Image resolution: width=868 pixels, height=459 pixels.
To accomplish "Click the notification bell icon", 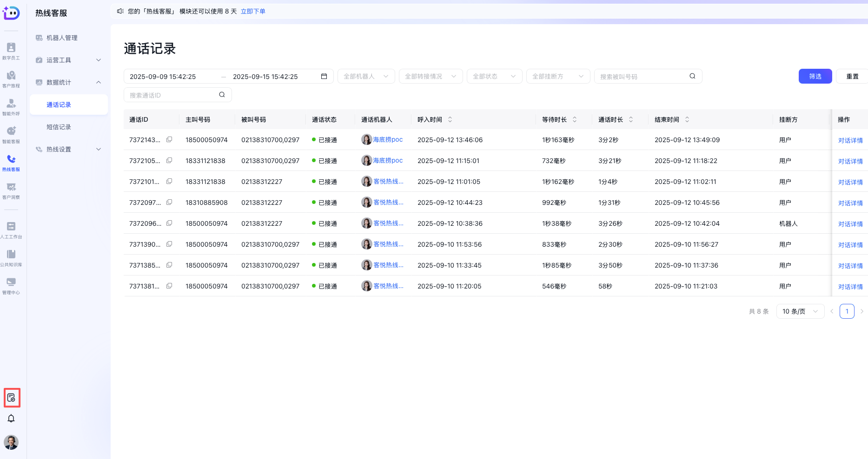I will tap(11, 419).
